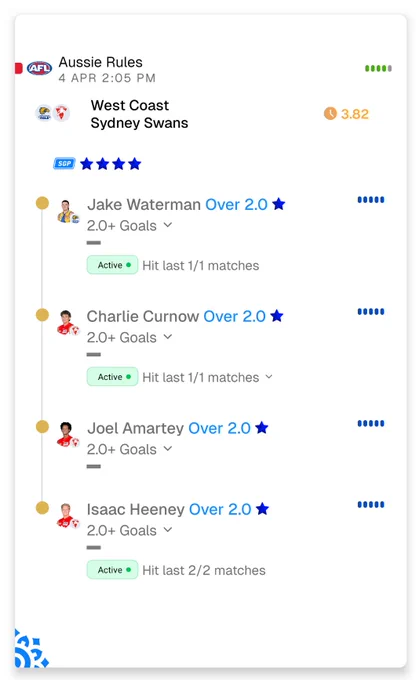Viewport: 419px width, 680px height.
Task: Click the star beside Jake Waterman Over 2.0
Action: [x=278, y=204]
